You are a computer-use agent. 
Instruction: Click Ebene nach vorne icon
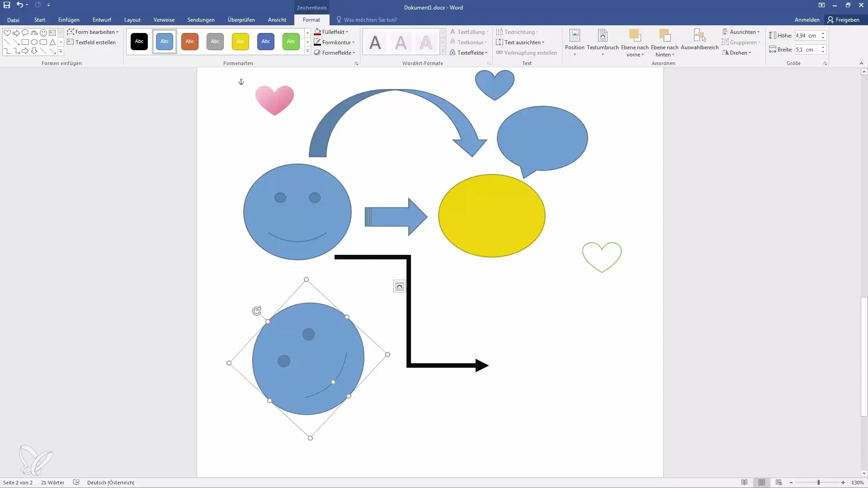tap(635, 35)
